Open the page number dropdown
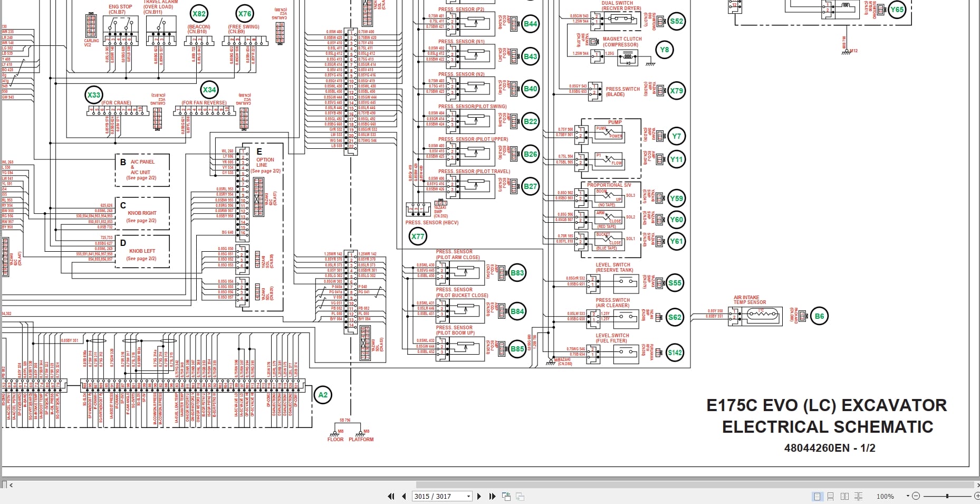 [468, 496]
